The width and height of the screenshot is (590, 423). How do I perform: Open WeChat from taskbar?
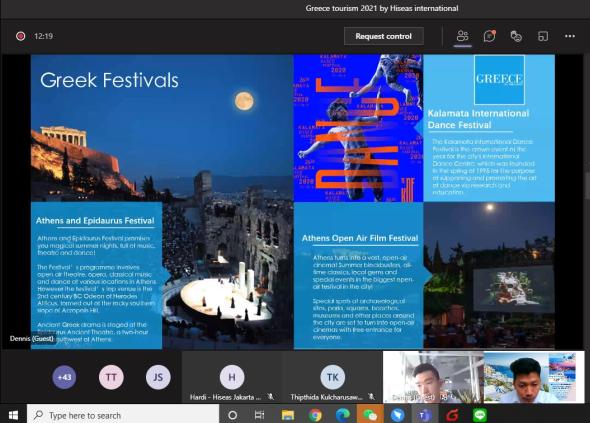point(370,415)
